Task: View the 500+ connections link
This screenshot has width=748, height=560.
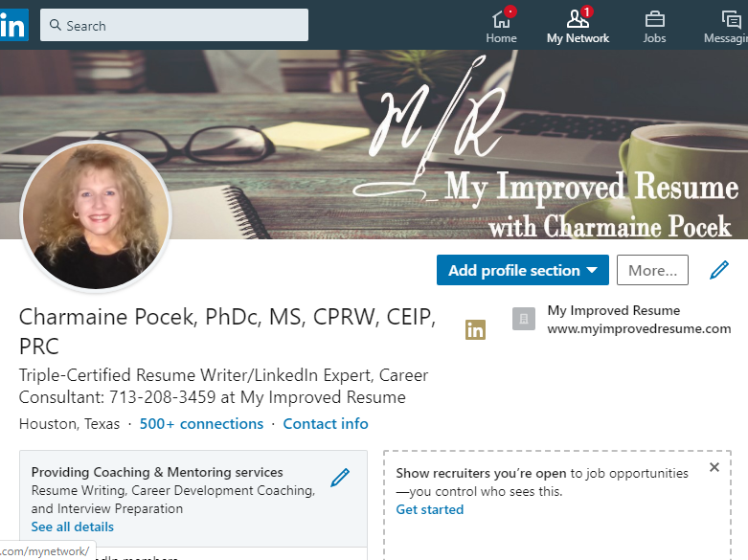Action: pyautogui.click(x=201, y=423)
